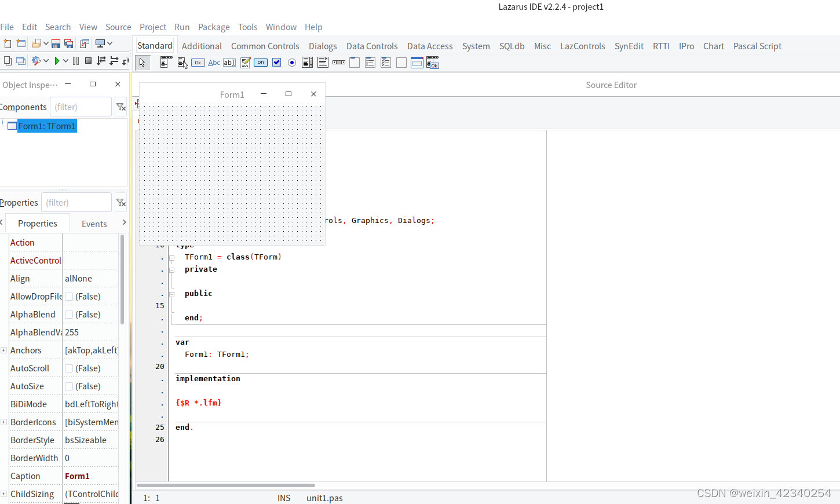Pick the TListBox component icon
The height and width of the screenshot is (504, 840).
308,63
